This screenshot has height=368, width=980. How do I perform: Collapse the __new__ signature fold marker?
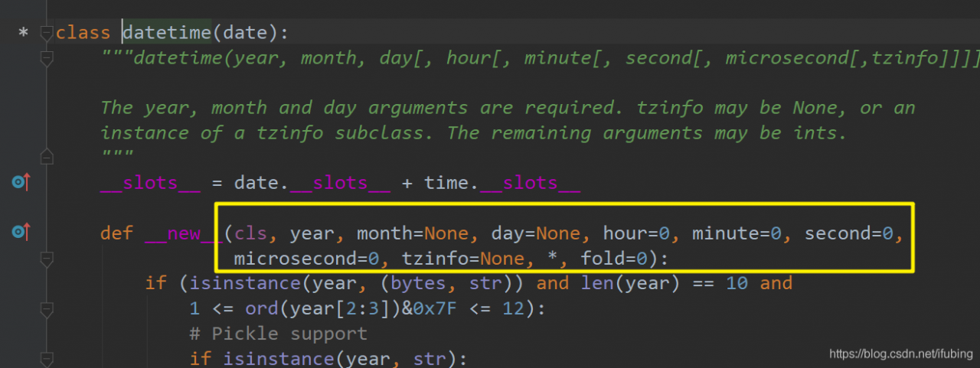point(47,260)
